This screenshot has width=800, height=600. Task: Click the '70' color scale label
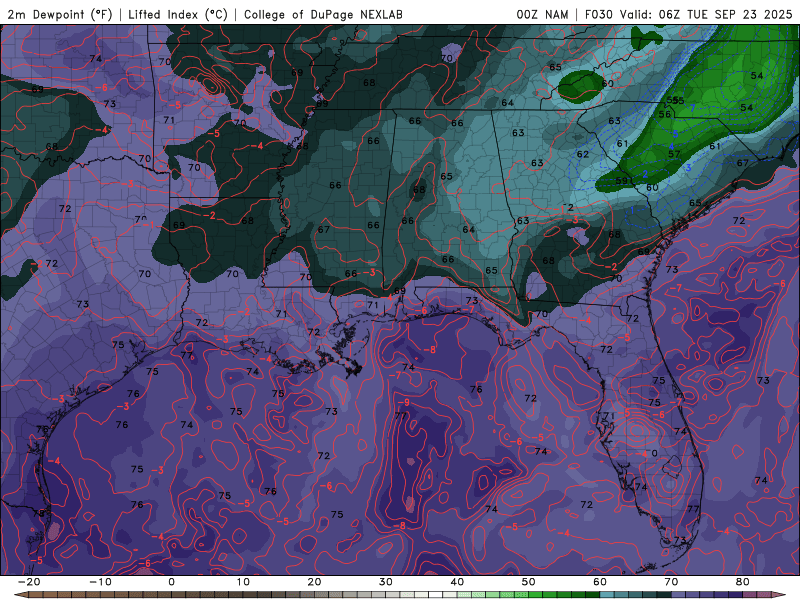(671, 582)
